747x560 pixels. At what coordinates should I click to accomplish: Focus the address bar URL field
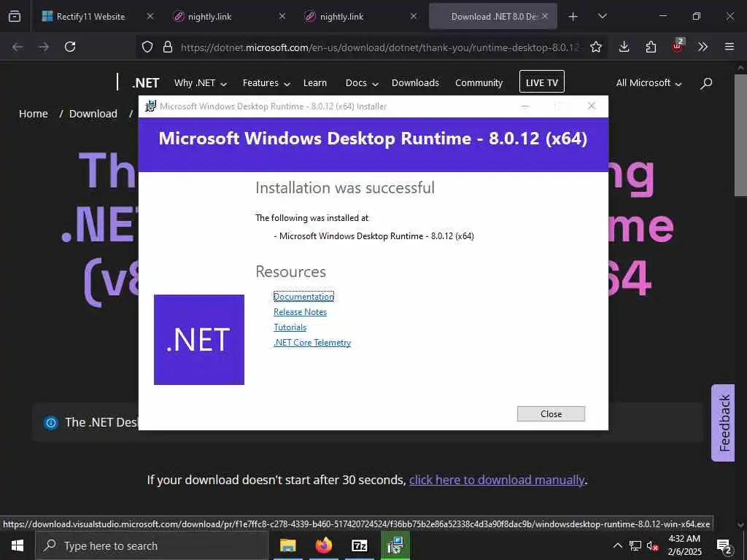pos(379,47)
